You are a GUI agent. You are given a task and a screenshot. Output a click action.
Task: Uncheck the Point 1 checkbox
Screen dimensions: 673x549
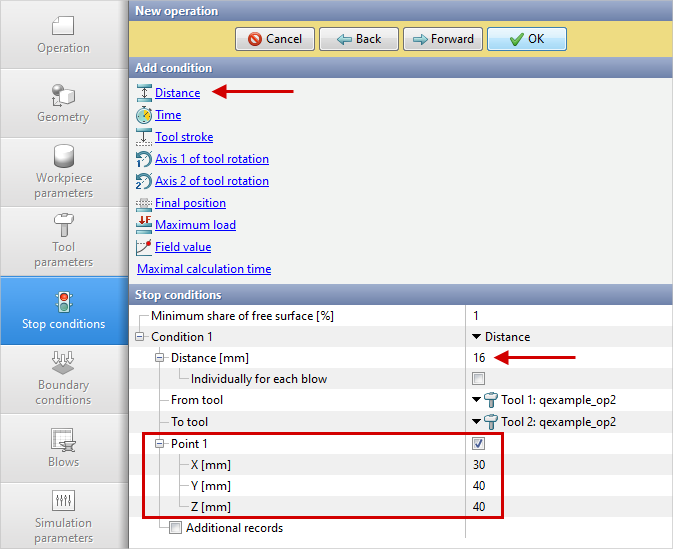click(x=478, y=443)
